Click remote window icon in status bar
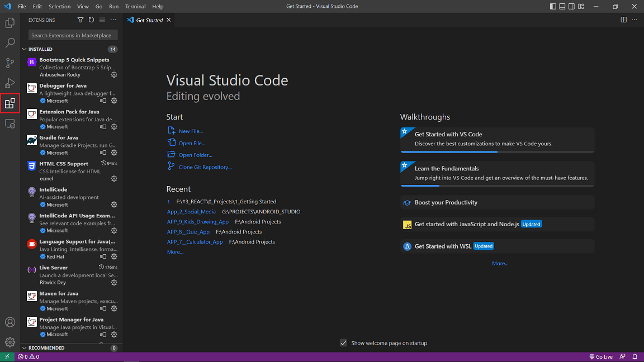Image resolution: width=644 pixels, height=362 pixels. pos(7,356)
